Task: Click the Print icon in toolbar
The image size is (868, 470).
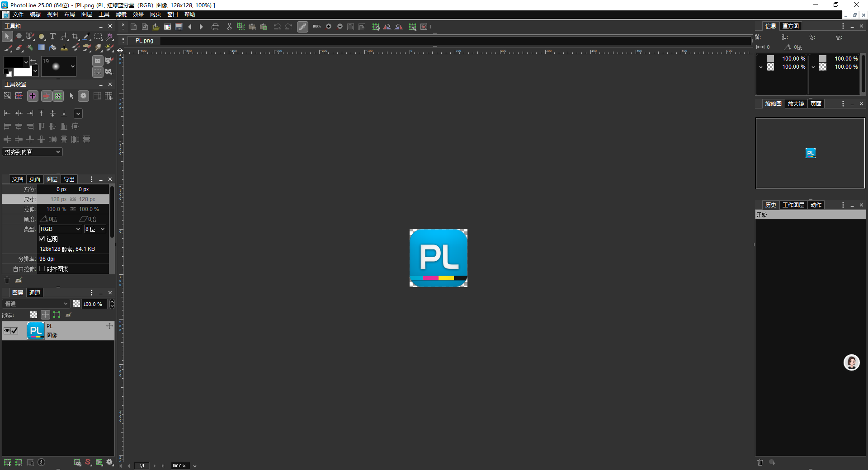Action: pyautogui.click(x=215, y=27)
